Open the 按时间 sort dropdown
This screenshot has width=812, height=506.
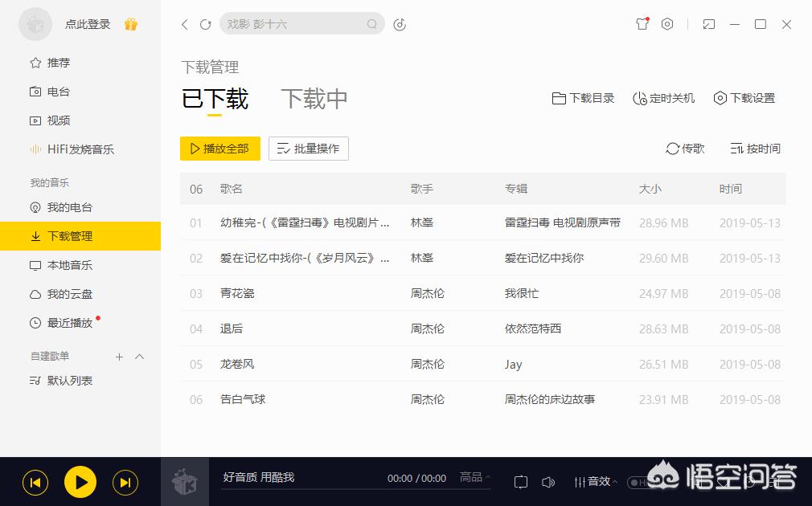tap(755, 149)
